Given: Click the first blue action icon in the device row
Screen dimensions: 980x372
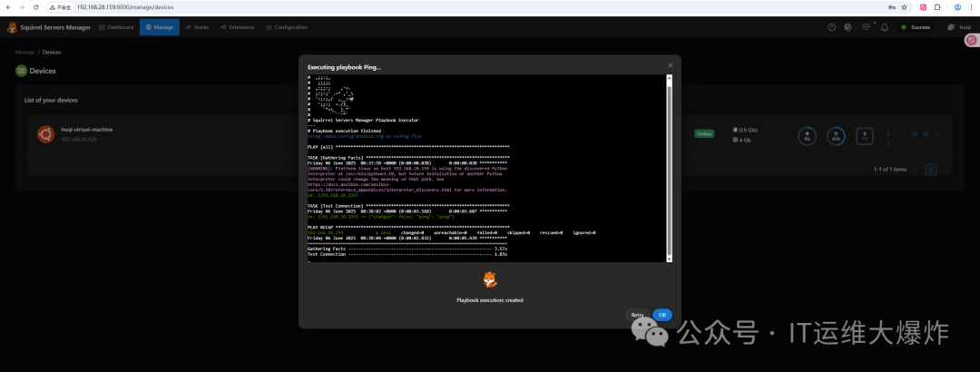Looking at the screenshot, I should [x=915, y=133].
